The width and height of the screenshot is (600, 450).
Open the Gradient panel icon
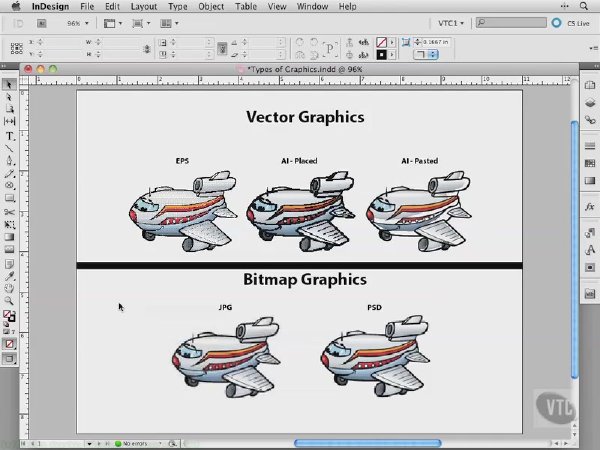590,181
